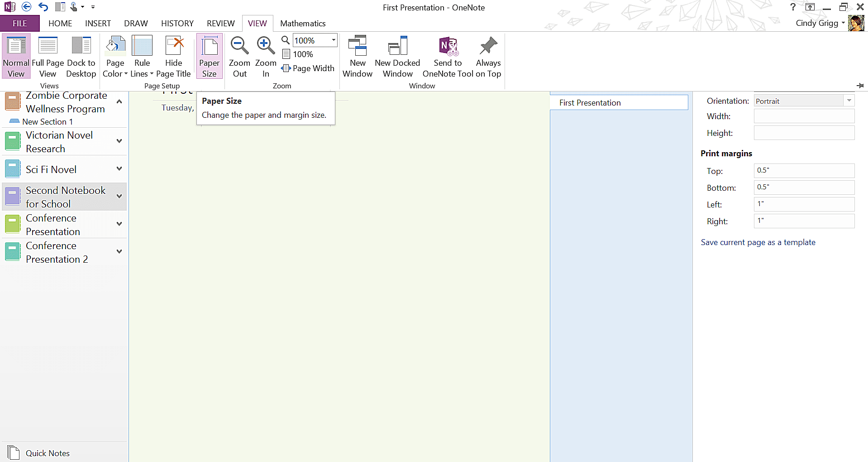Open Orientation Portrait dropdown
The image size is (868, 462).
(x=849, y=101)
